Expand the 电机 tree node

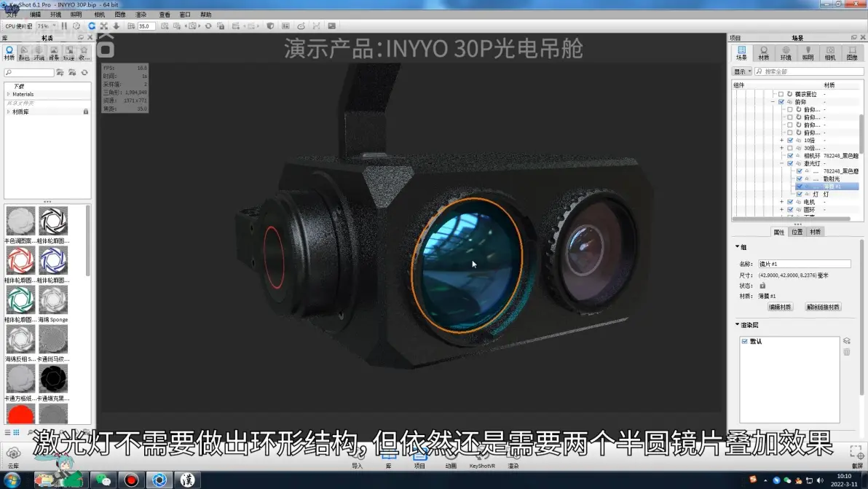click(781, 202)
